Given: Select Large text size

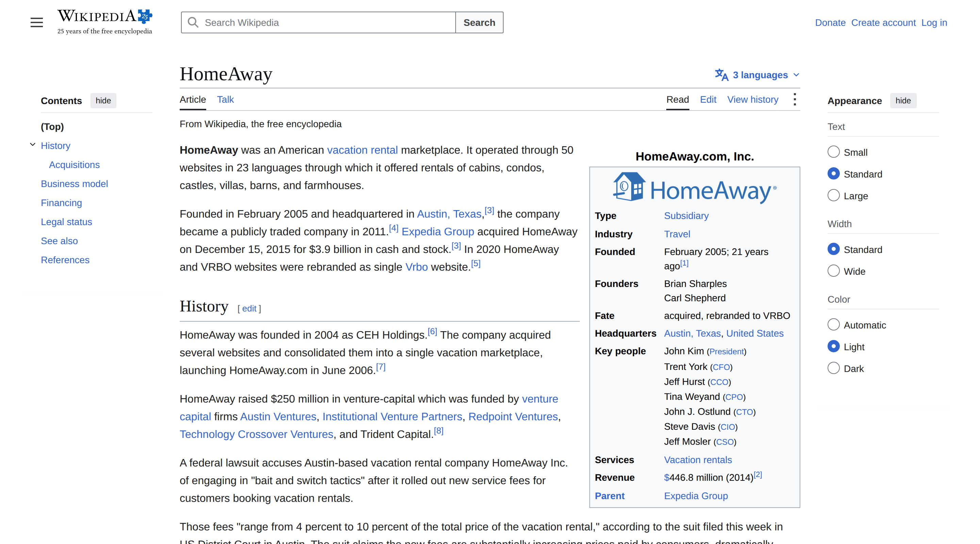Looking at the screenshot, I should 833,195.
